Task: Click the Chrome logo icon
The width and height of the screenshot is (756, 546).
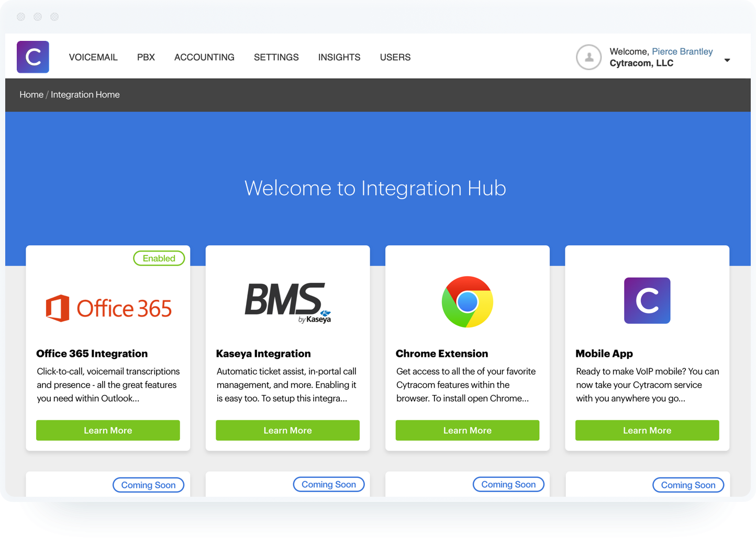Action: [x=468, y=302]
